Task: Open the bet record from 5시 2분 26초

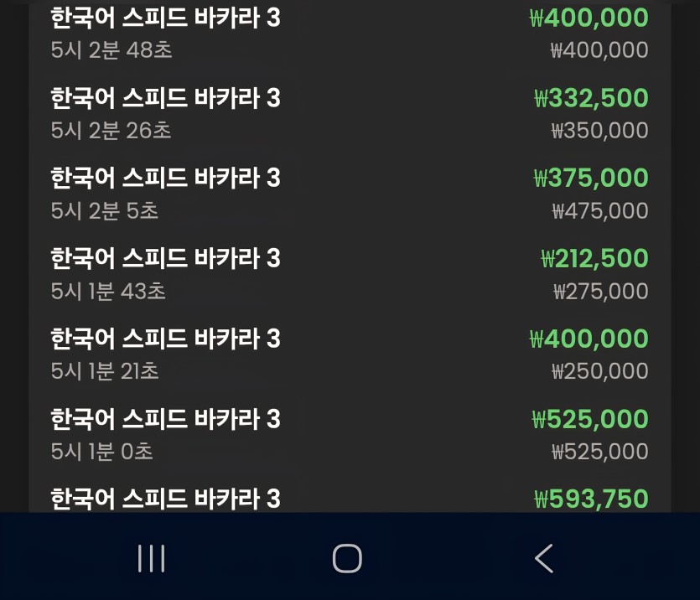Action: pos(350,114)
